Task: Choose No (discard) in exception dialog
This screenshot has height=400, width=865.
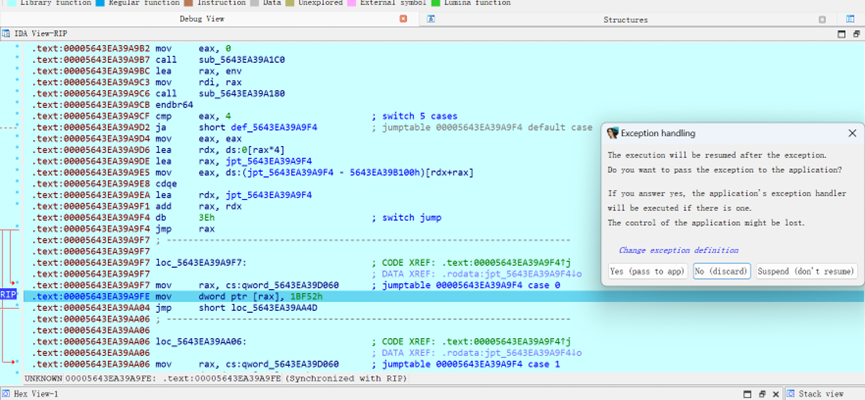Action: click(715, 271)
